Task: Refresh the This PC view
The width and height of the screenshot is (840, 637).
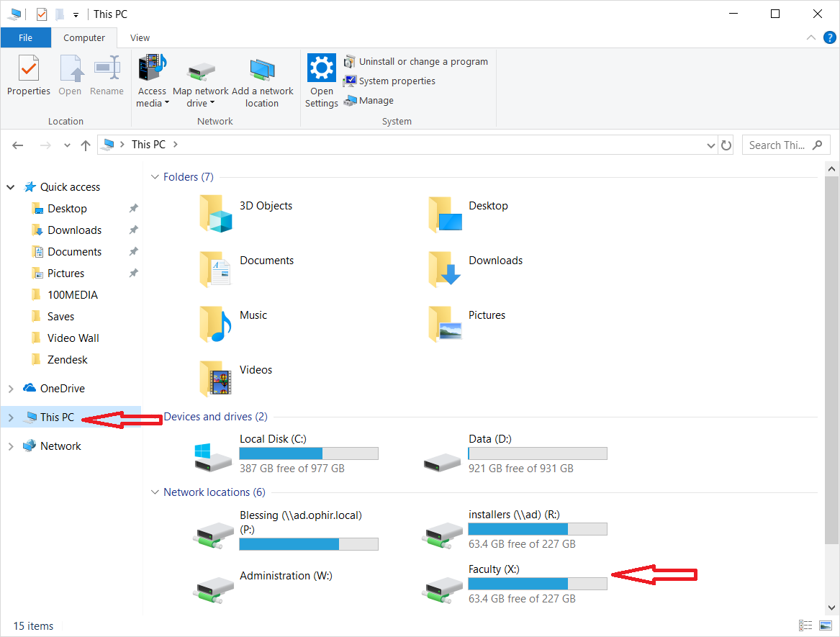Action: click(726, 145)
